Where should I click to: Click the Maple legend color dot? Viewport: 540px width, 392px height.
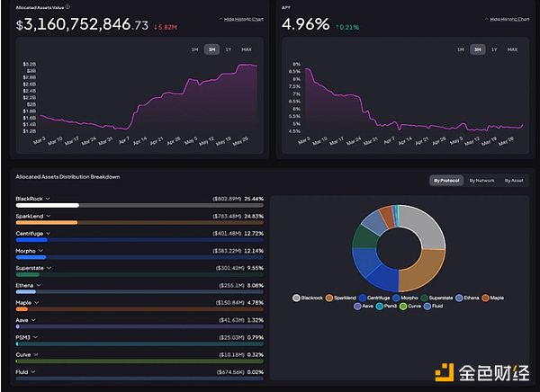pos(486,297)
